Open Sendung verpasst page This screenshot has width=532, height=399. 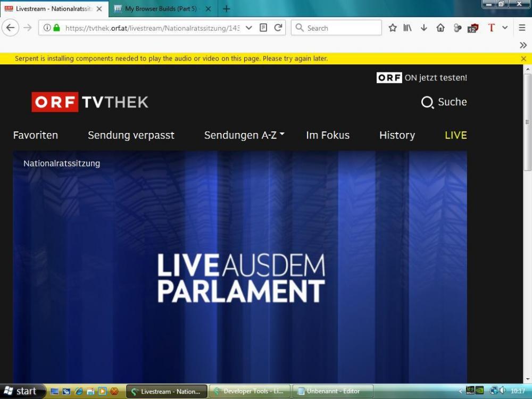tap(131, 135)
